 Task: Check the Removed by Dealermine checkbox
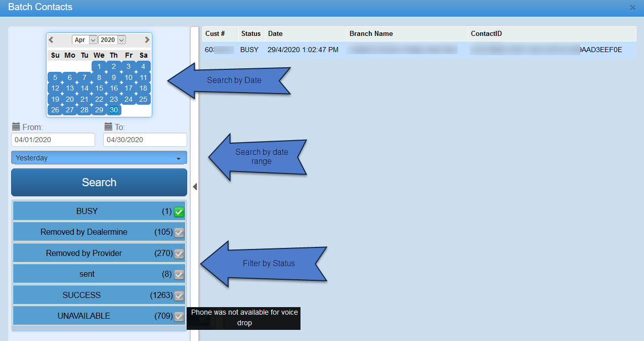click(179, 233)
